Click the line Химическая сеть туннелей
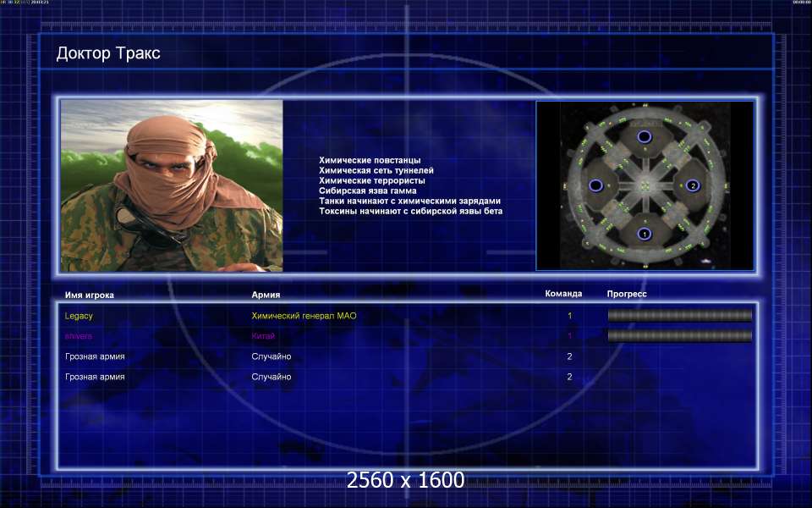Viewport: 812px width, 508px height. [376, 170]
